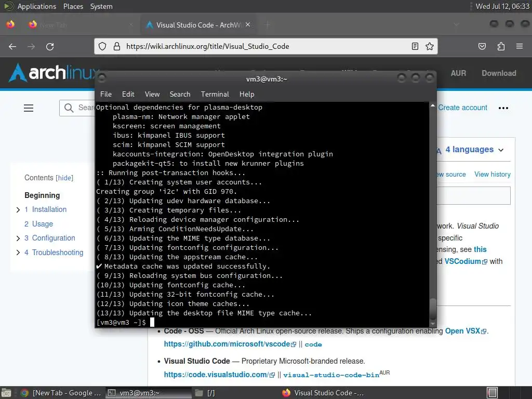The height and width of the screenshot is (399, 532).
Task: Open visual-studio-code-bin AUR link
Action: tap(331, 375)
